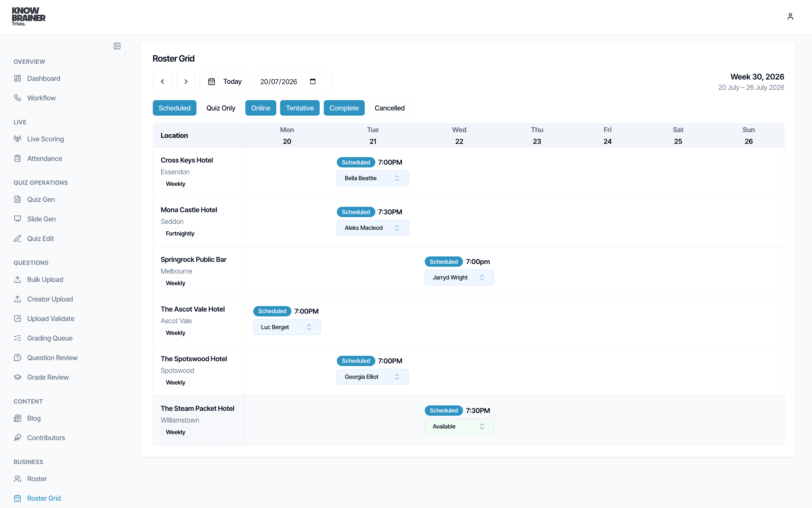Click Scheduled badge for Cross Keys Hotel
This screenshot has height=508, width=812.
[x=356, y=162]
